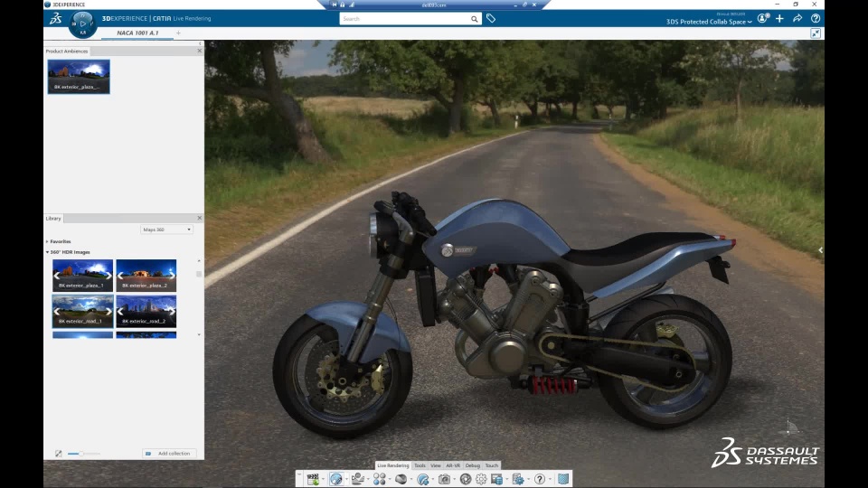Open the help question mark in header

816,18
